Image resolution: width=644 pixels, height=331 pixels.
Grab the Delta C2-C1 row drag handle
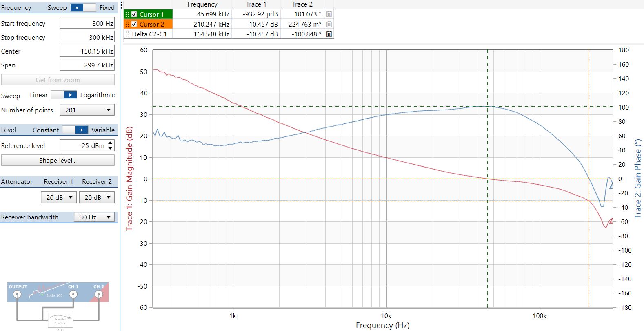point(127,34)
